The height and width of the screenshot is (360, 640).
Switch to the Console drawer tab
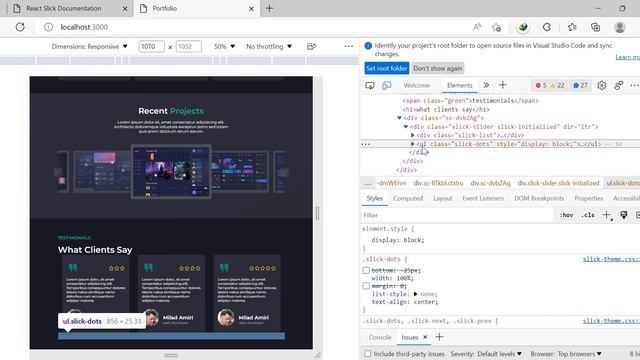pyautogui.click(x=380, y=338)
